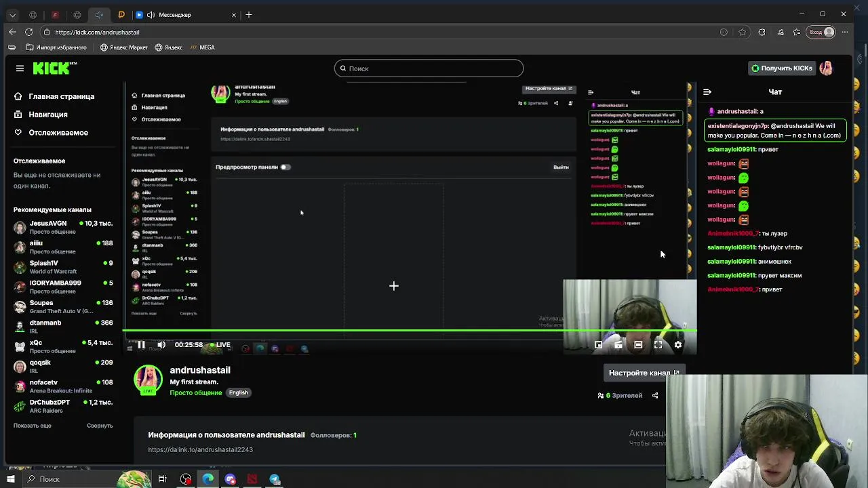Click the Kick search field

point(429,68)
